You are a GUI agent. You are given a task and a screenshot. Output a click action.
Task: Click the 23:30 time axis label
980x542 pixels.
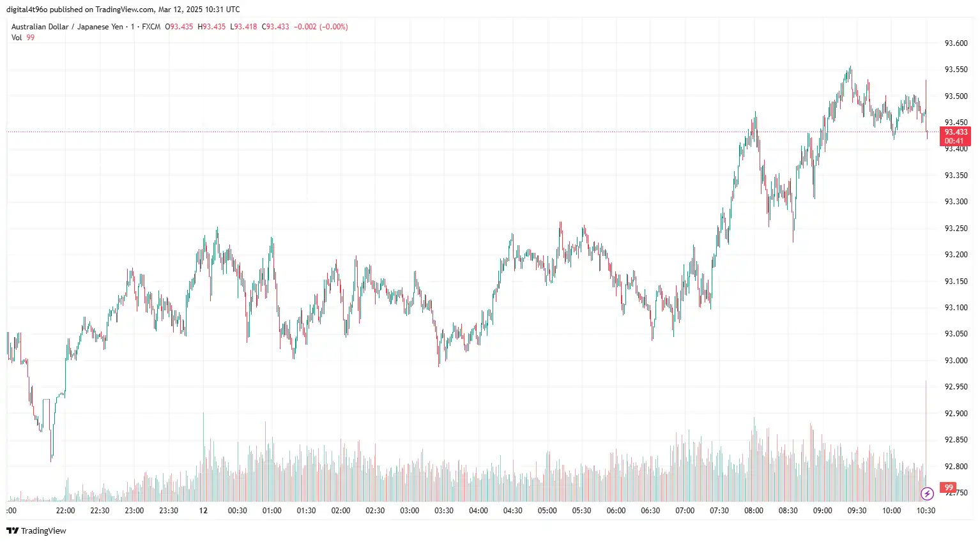coord(169,511)
